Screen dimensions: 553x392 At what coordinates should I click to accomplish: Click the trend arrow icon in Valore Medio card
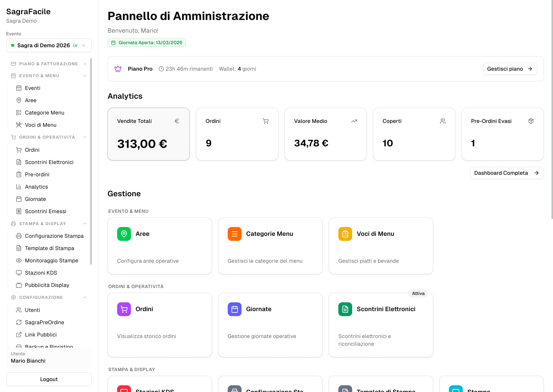click(354, 121)
